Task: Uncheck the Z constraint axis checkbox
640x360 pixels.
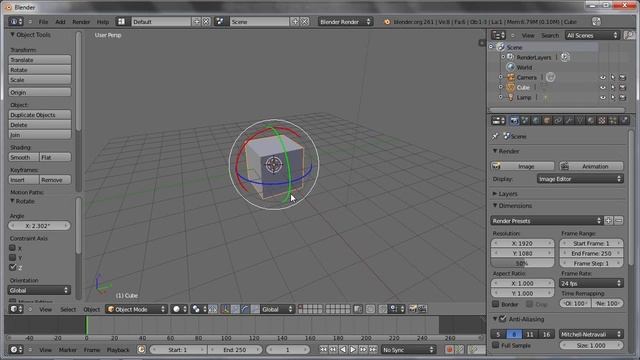Action: pos(13,267)
